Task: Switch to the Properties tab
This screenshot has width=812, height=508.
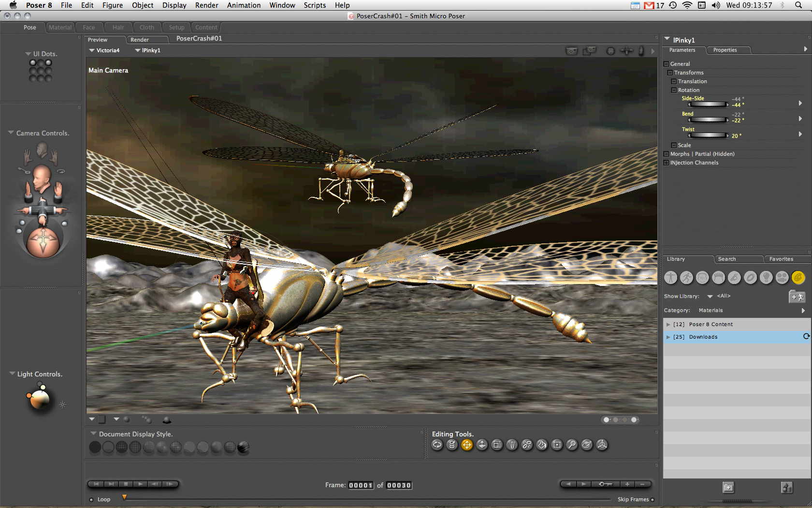Action: [x=725, y=50]
